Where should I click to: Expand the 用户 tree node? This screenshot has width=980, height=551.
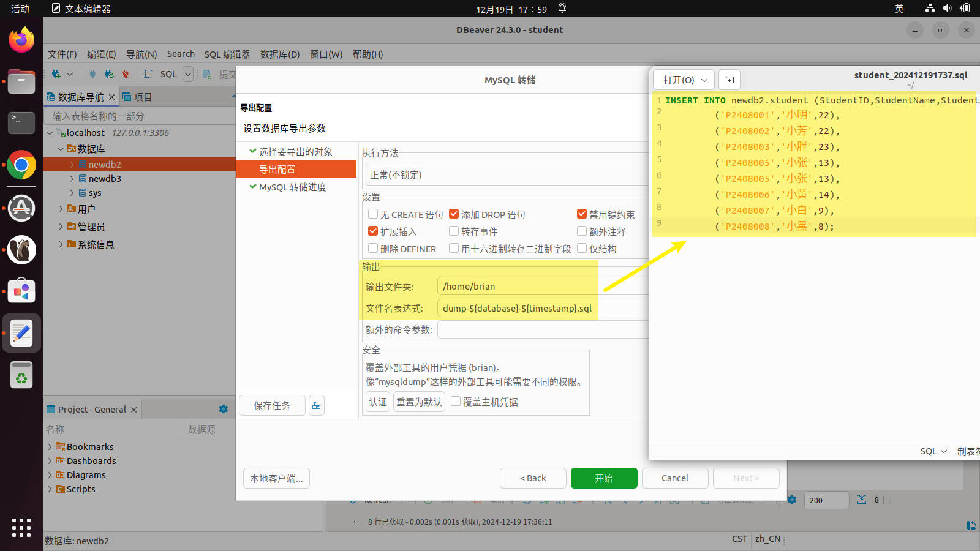coord(61,209)
